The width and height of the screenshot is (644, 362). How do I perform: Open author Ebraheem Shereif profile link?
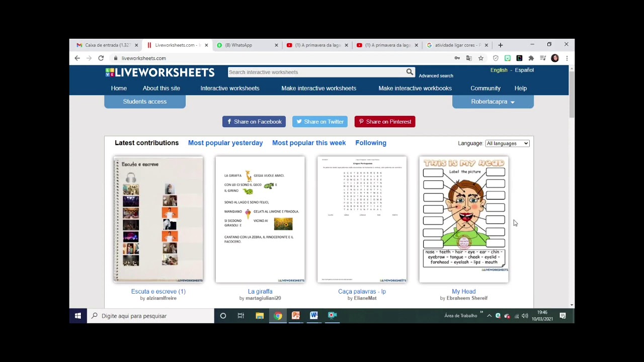(x=467, y=298)
